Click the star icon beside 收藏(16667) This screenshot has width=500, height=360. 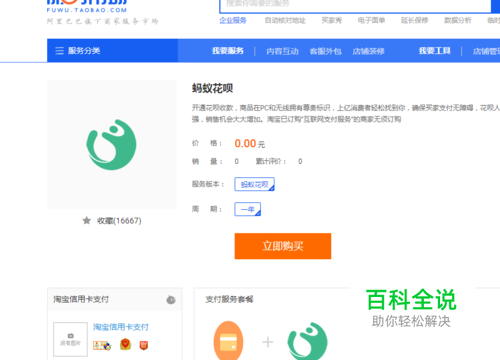(87, 220)
